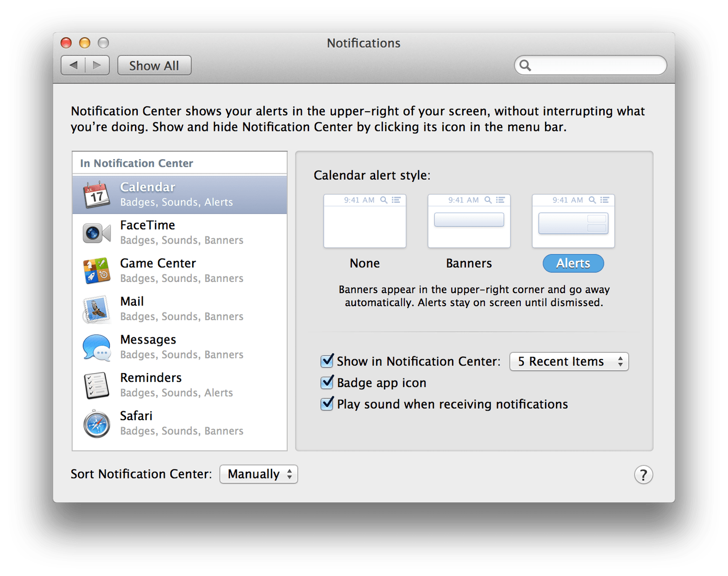
Task: Select the Calendar app icon
Action: pos(97,195)
